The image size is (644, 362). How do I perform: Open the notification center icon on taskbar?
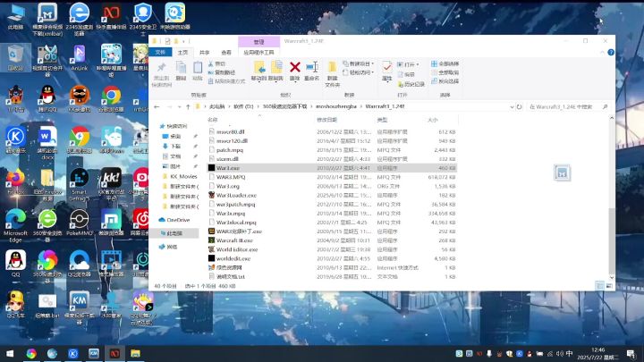tap(631, 353)
